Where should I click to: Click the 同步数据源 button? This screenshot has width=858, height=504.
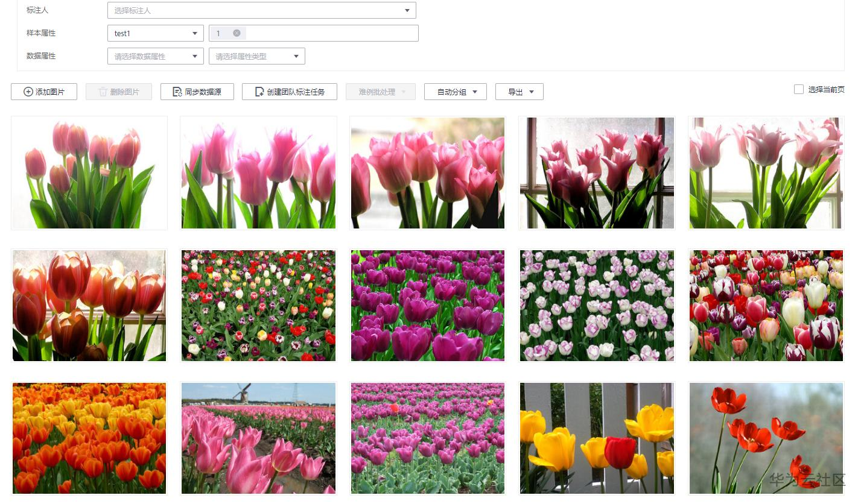point(197,92)
